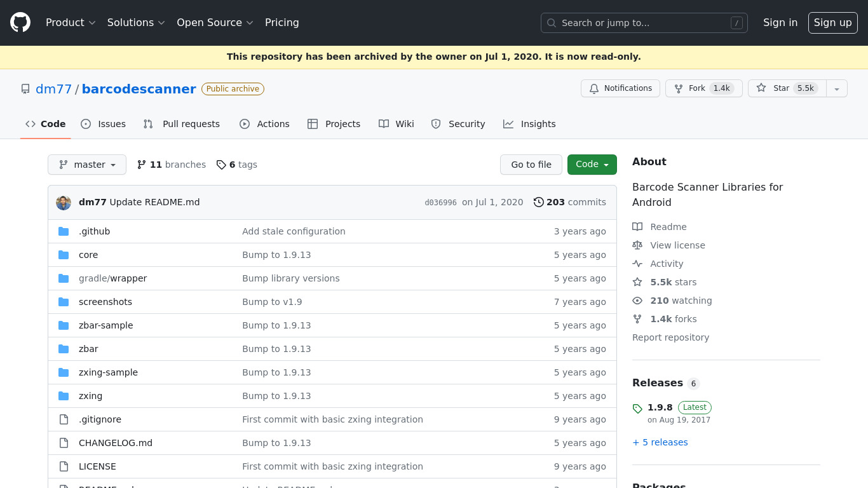868x488 pixels.
Task: Click the Report repository link
Action: 670,337
